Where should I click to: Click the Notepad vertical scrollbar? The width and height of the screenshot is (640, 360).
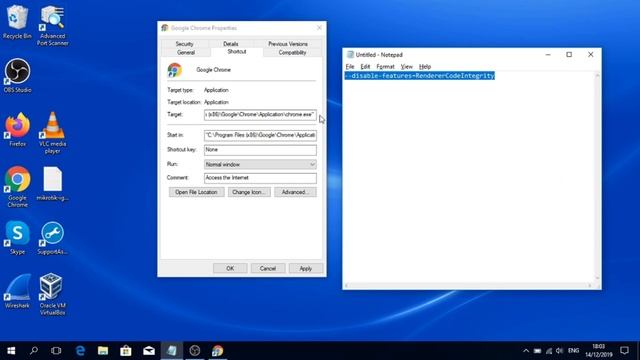tap(597, 176)
